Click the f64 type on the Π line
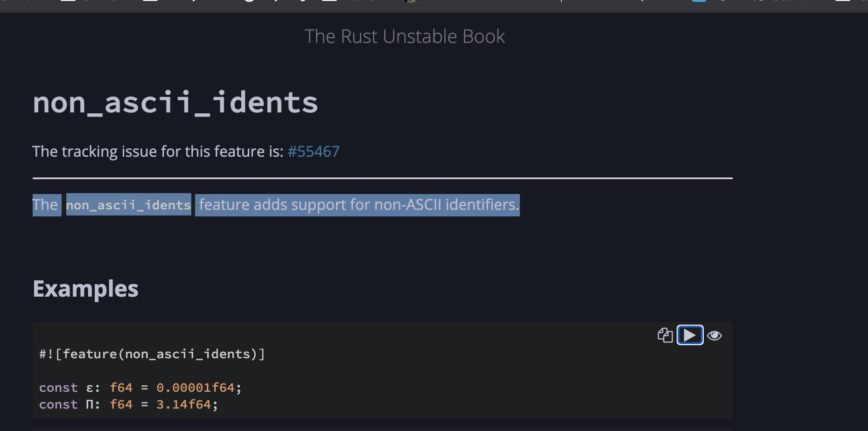The width and height of the screenshot is (868, 431). pos(121,404)
